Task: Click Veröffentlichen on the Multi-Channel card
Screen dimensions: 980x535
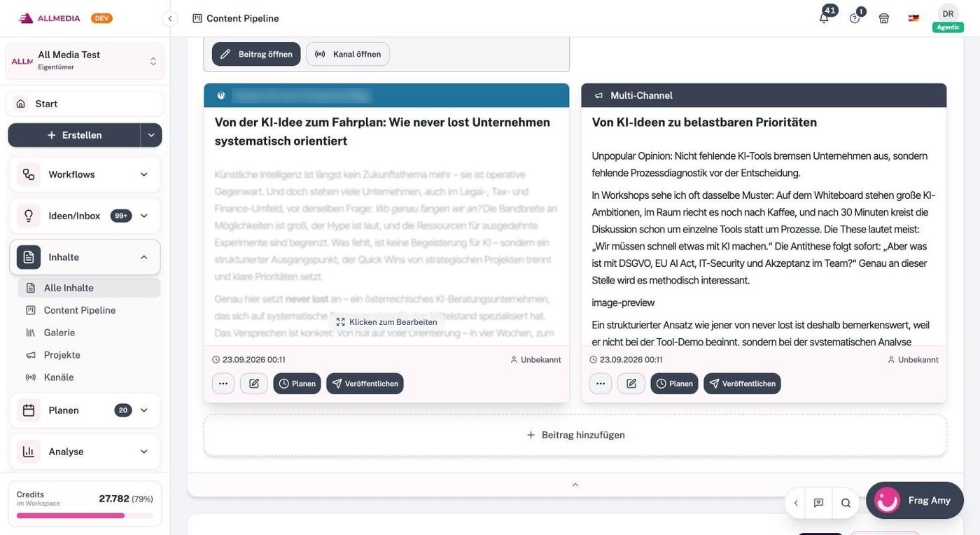Action: [742, 384]
